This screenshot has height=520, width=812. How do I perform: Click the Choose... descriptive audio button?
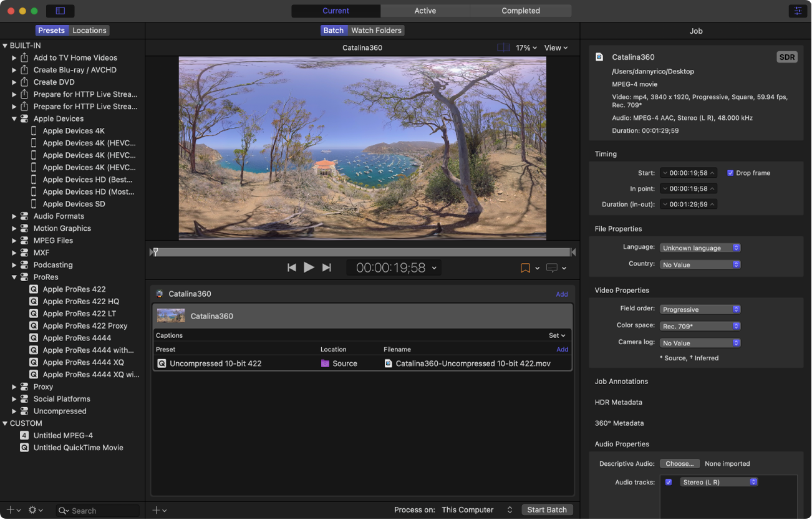pos(679,464)
